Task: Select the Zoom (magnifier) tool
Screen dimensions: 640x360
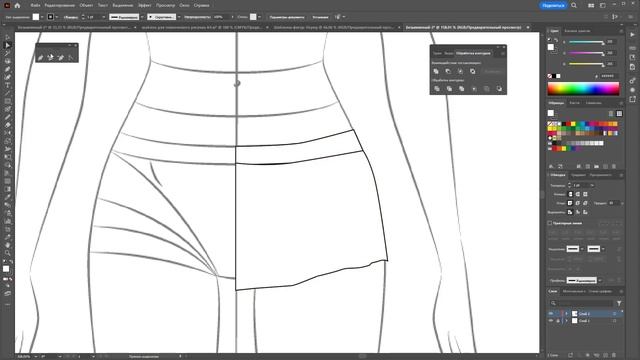Action: click(7, 253)
